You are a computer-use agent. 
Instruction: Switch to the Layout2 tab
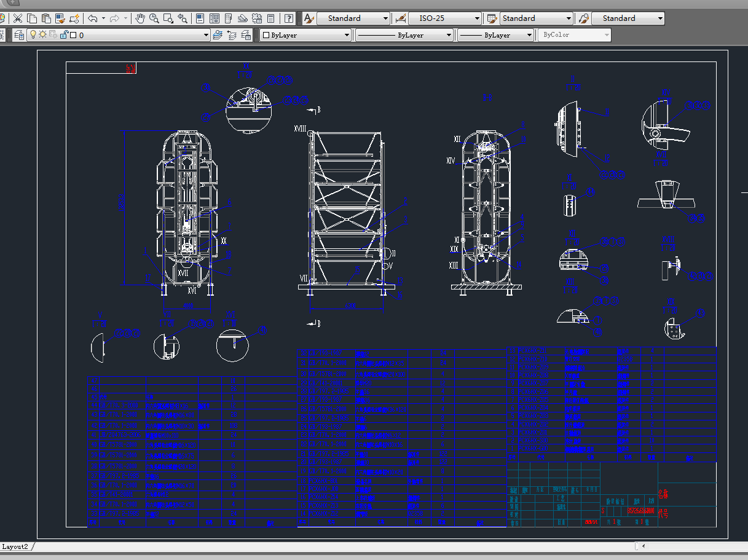click(15, 546)
